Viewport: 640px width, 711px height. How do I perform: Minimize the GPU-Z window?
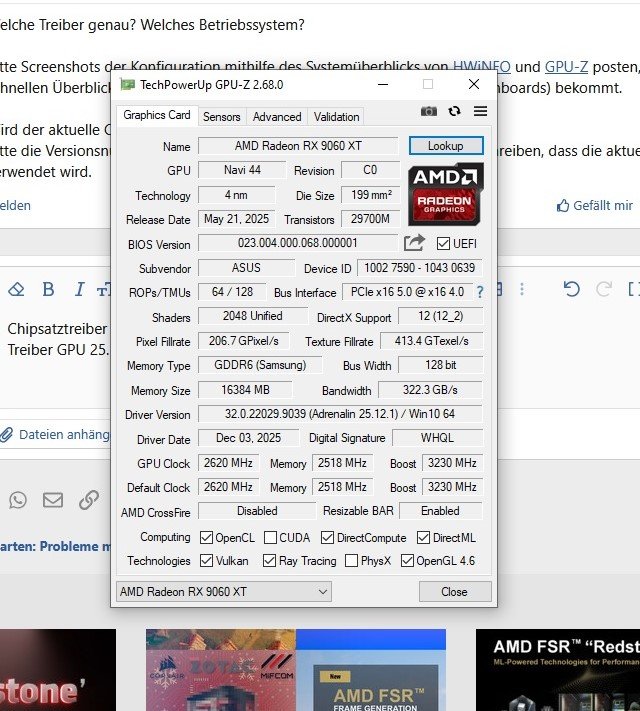(x=383, y=84)
